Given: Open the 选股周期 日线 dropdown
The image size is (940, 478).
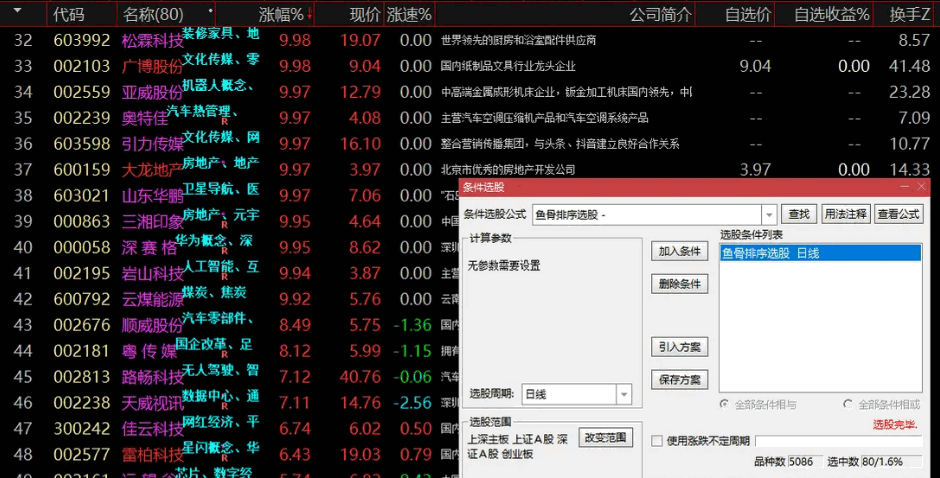Looking at the screenshot, I should (623, 394).
